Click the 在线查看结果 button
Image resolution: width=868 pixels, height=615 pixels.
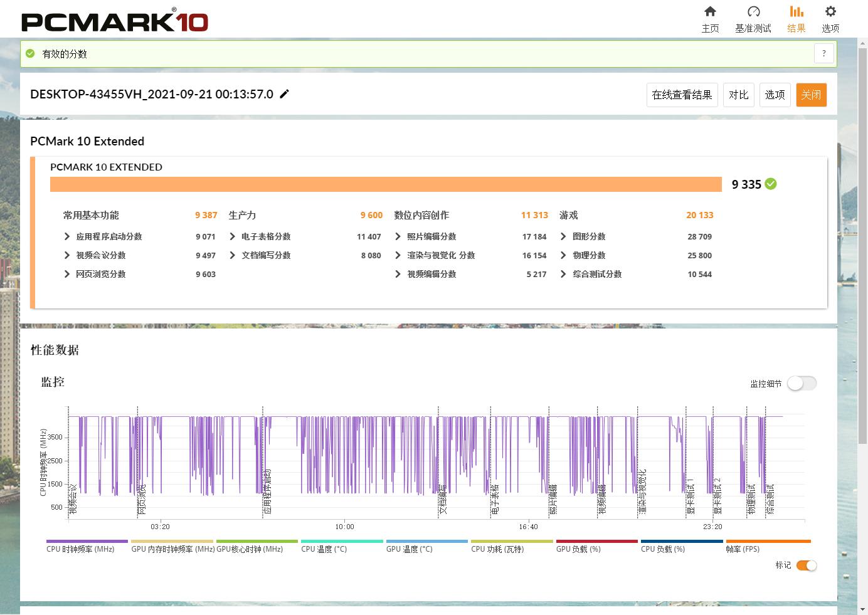point(682,95)
